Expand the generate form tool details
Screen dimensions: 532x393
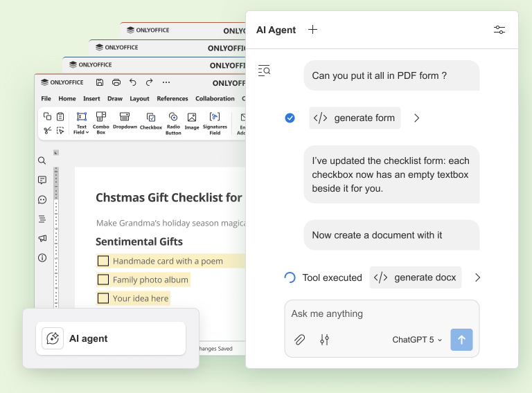coord(416,118)
